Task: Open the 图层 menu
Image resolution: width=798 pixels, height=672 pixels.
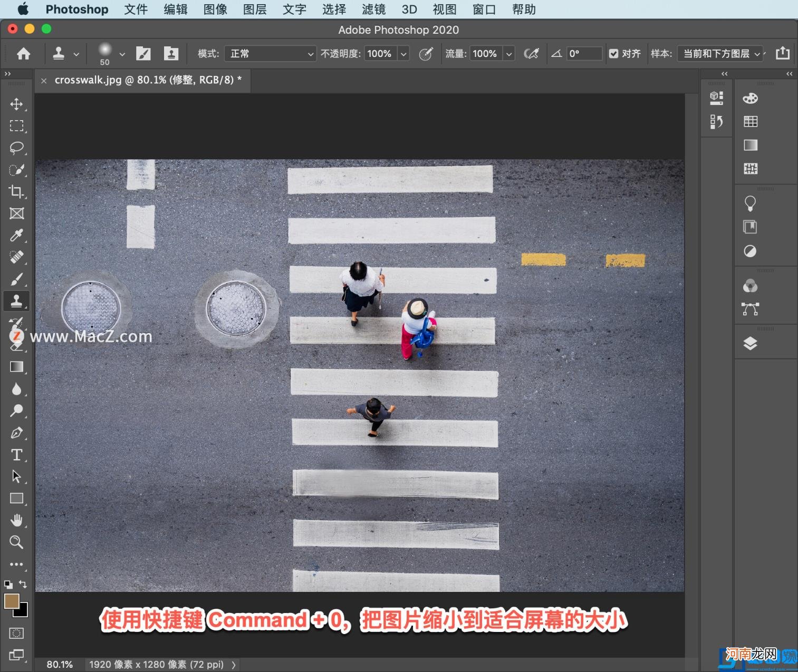Action: click(x=255, y=9)
